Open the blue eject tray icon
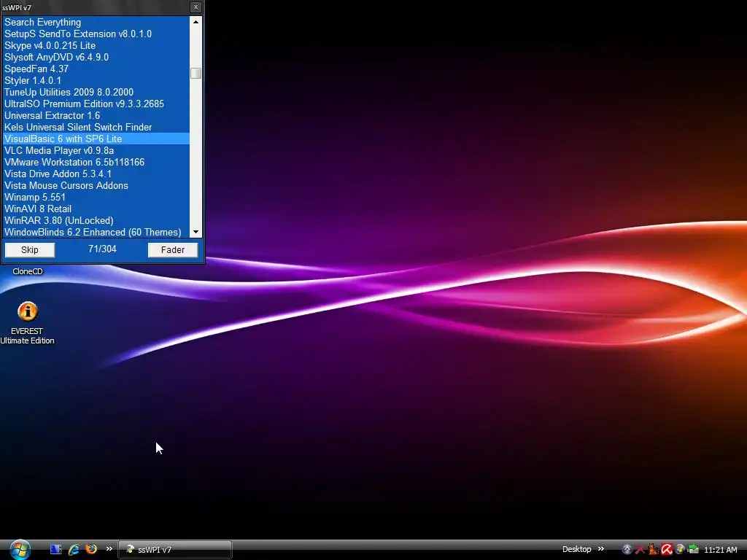This screenshot has width=747, height=560. (x=627, y=550)
